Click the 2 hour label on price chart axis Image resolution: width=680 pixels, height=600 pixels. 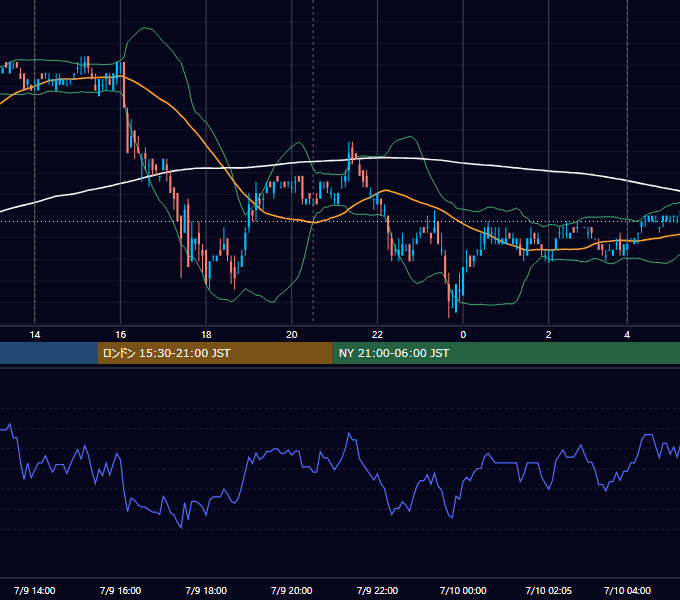(x=549, y=335)
